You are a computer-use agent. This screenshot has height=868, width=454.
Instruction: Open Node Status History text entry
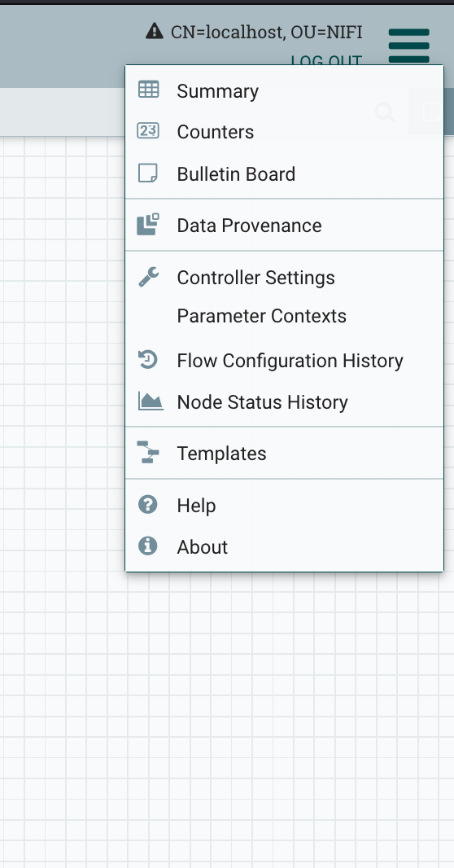(262, 402)
